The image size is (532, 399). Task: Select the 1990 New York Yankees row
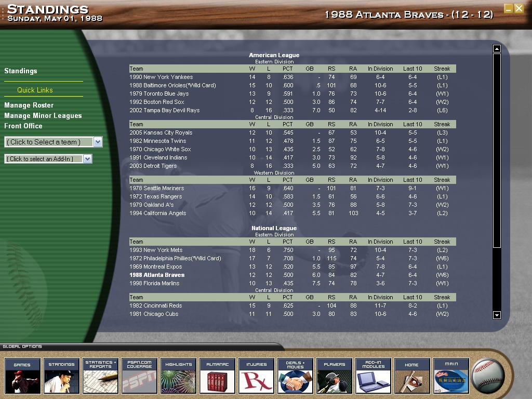point(292,77)
